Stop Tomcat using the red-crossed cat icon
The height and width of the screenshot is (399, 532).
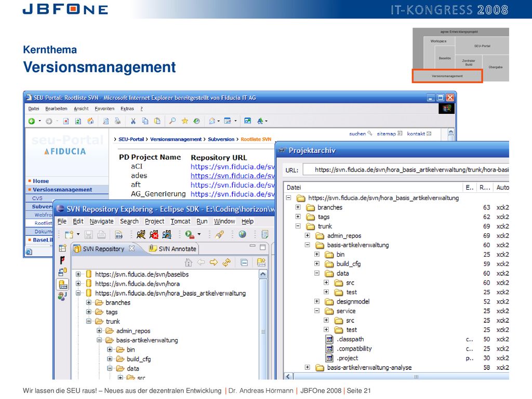[x=154, y=234]
